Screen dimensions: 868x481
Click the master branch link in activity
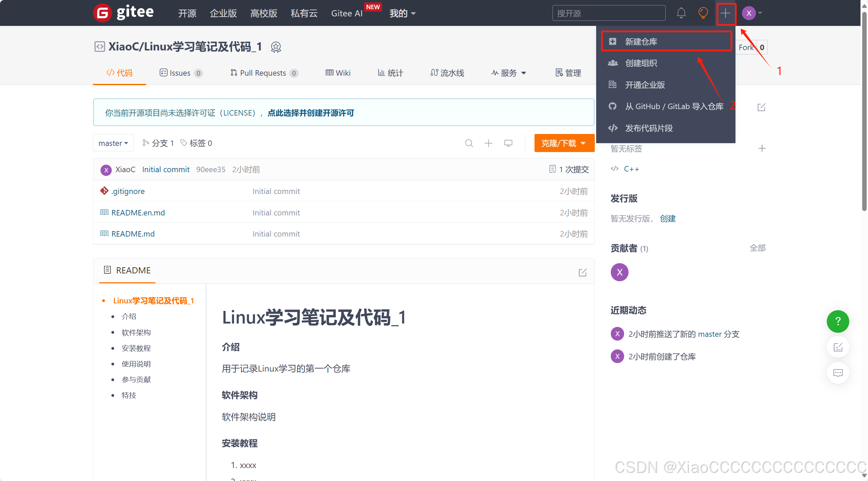tap(710, 334)
